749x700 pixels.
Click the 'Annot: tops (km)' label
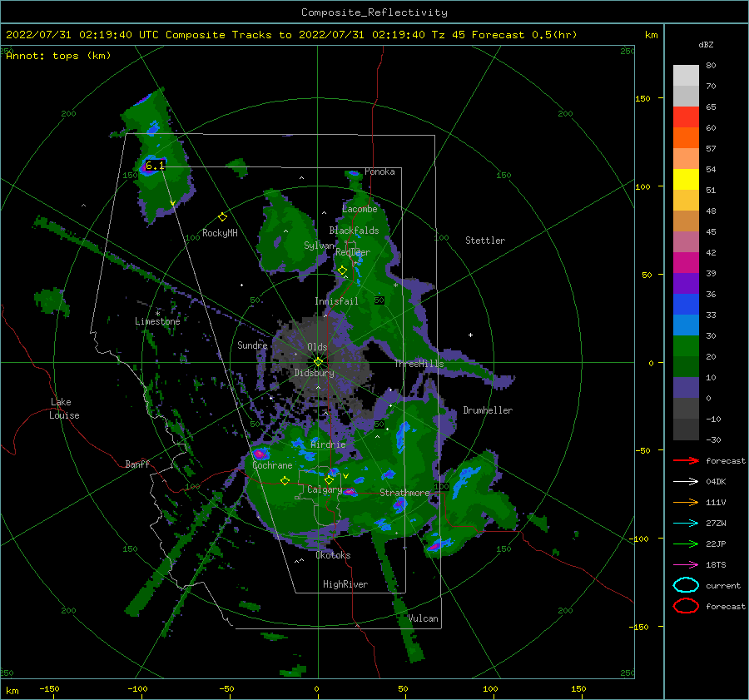pyautogui.click(x=58, y=56)
